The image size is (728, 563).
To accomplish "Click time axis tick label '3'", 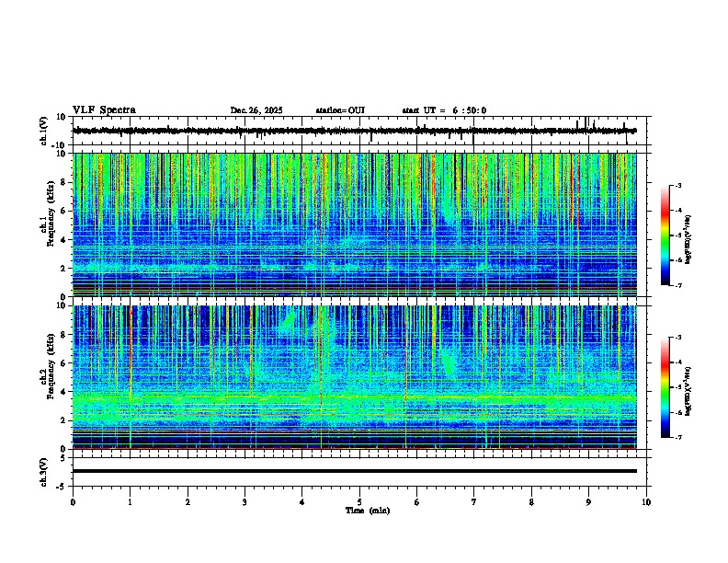I will click(x=245, y=501).
